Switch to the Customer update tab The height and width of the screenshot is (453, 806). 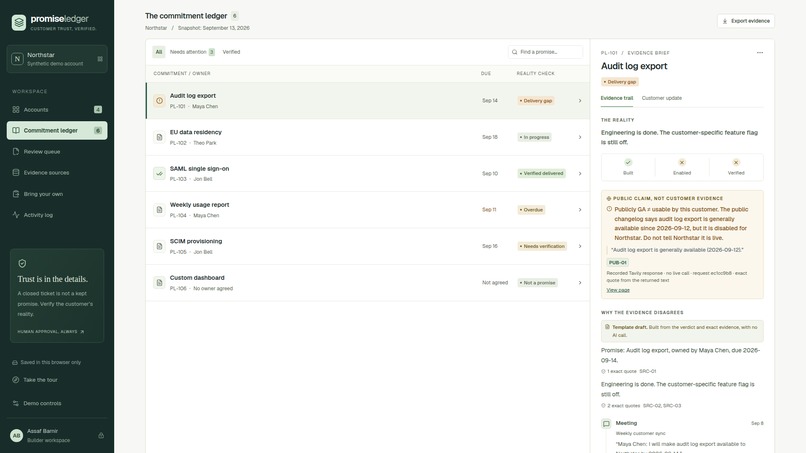tap(662, 98)
